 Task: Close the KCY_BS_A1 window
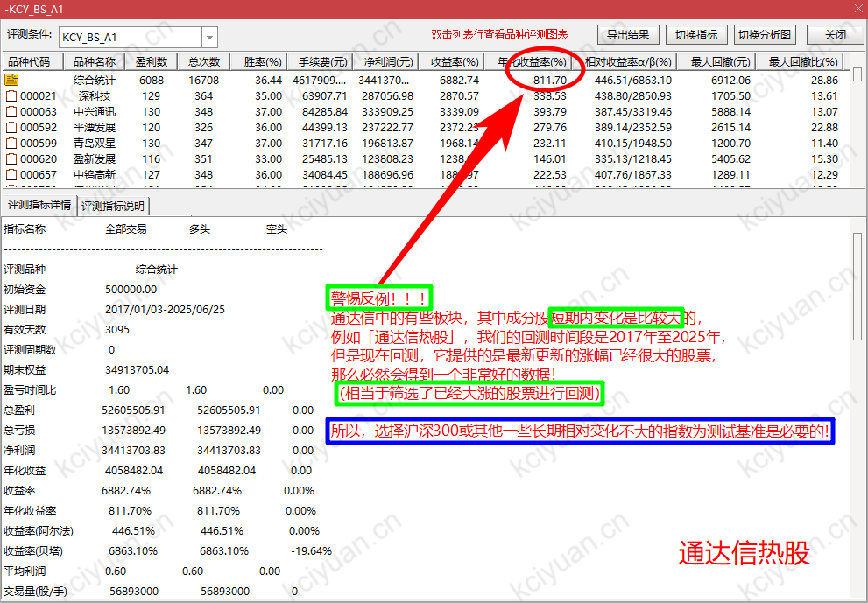coord(857,8)
